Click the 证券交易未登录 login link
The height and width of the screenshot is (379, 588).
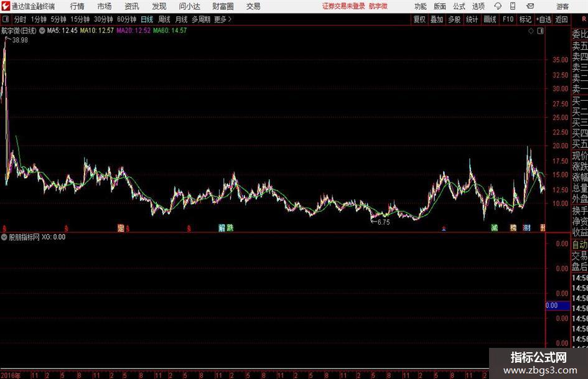(x=343, y=6)
